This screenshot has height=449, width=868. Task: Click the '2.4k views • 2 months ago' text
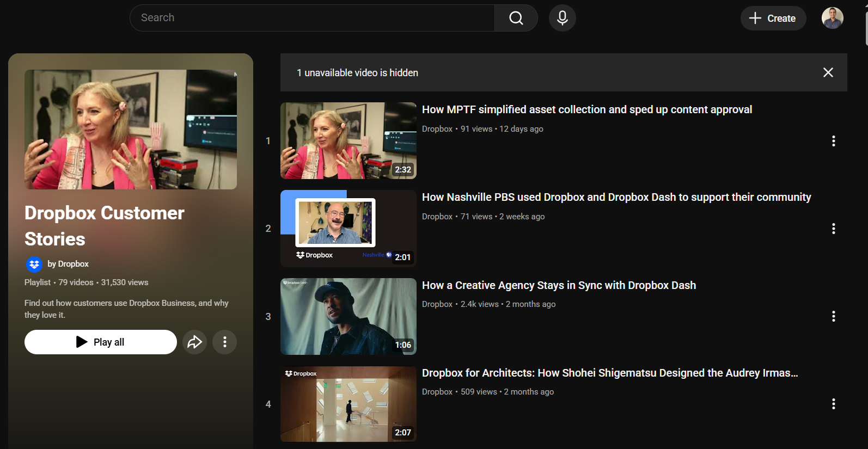pyautogui.click(x=508, y=304)
